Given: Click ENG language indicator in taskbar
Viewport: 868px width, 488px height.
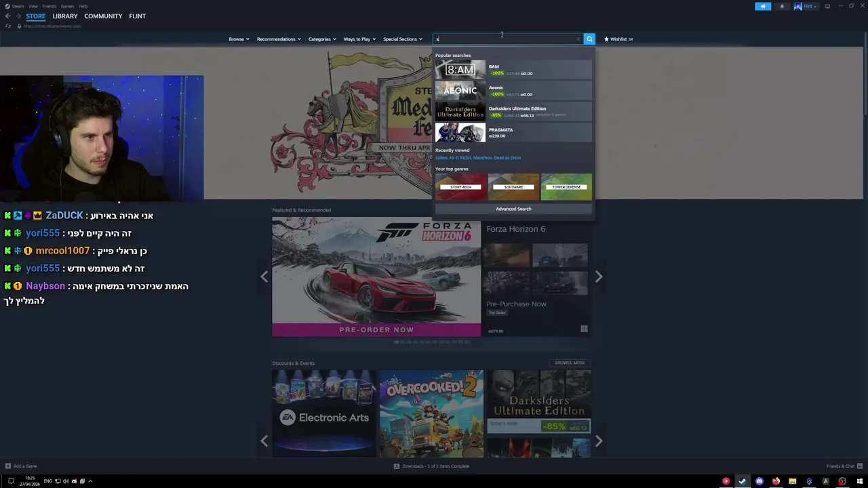Looking at the screenshot, I should [47, 481].
